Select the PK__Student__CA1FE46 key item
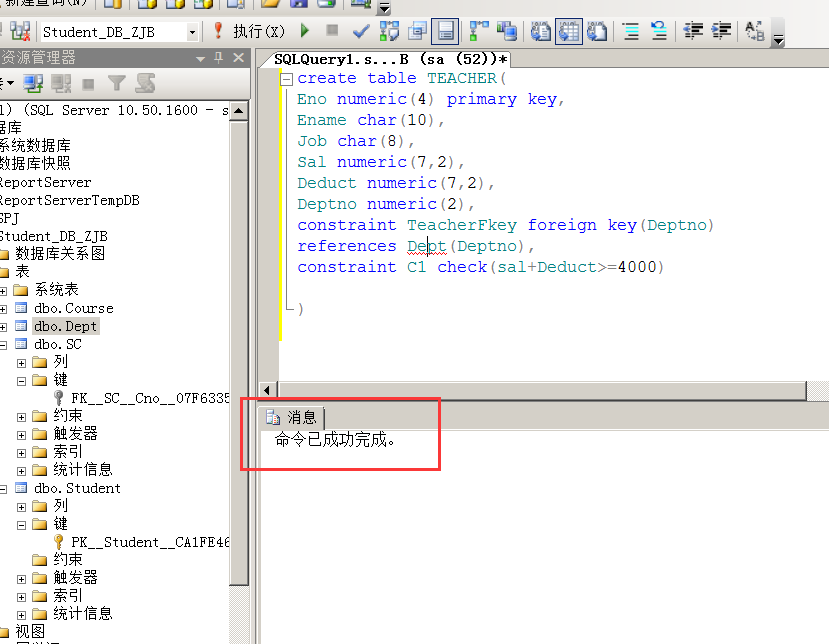829x644 pixels. [x=150, y=542]
